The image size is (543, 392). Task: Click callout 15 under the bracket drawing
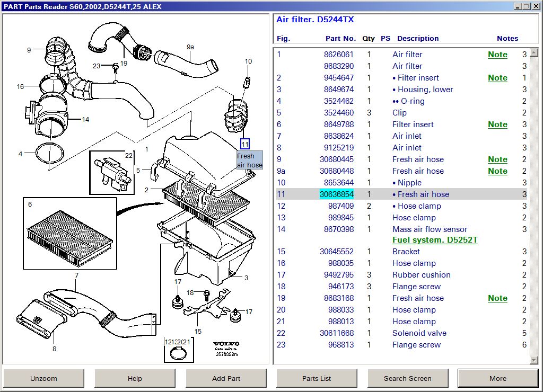click(198, 331)
